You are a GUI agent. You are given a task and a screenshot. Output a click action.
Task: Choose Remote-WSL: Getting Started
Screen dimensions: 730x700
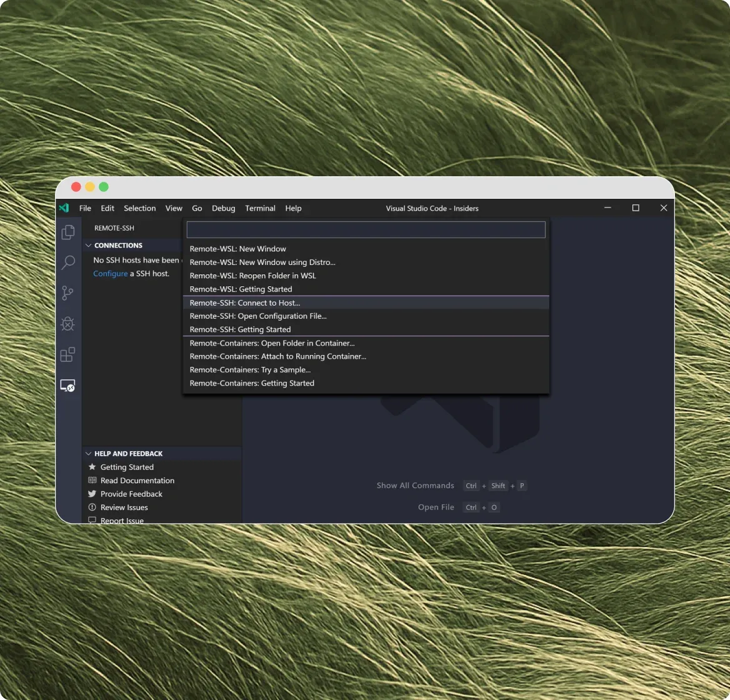coord(366,289)
